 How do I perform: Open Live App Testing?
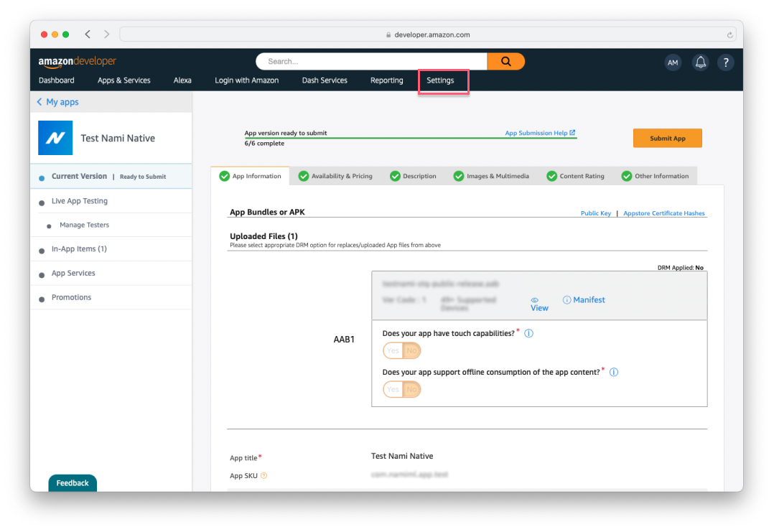click(x=80, y=201)
